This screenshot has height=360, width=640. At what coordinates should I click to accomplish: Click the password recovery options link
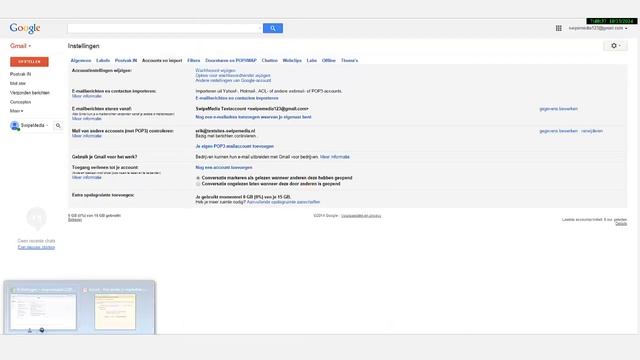coord(233,76)
